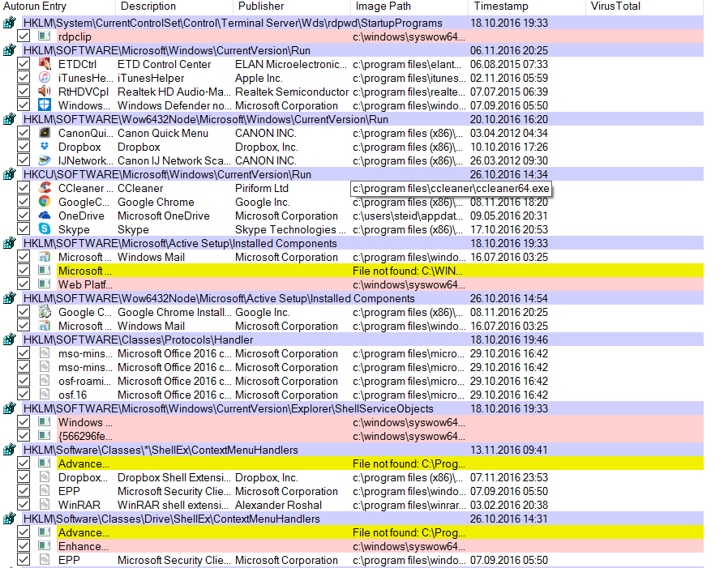Uncheck the CCleaner autorun entry
Viewport: 728px width, 568px height.
pos(24,188)
